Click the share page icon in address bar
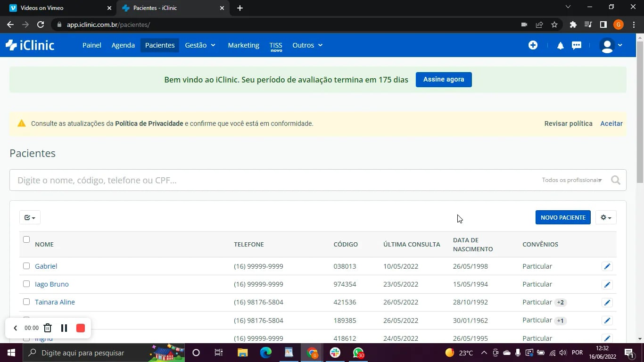The width and height of the screenshot is (644, 362). coord(539,25)
